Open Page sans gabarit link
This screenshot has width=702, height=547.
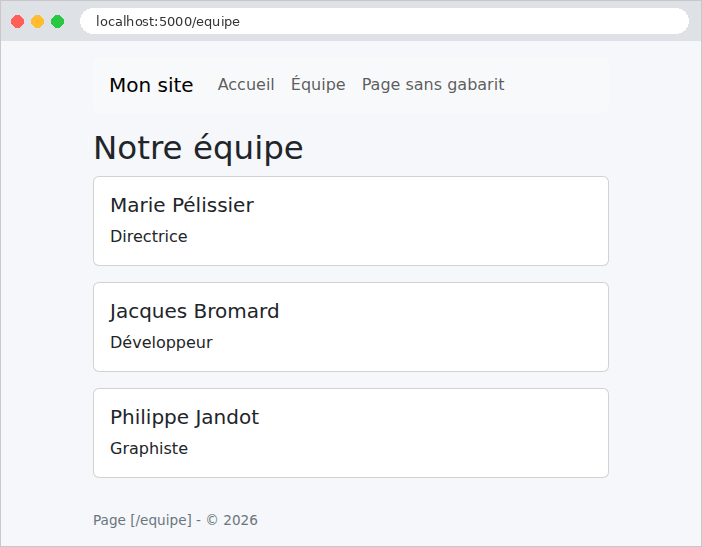click(433, 84)
